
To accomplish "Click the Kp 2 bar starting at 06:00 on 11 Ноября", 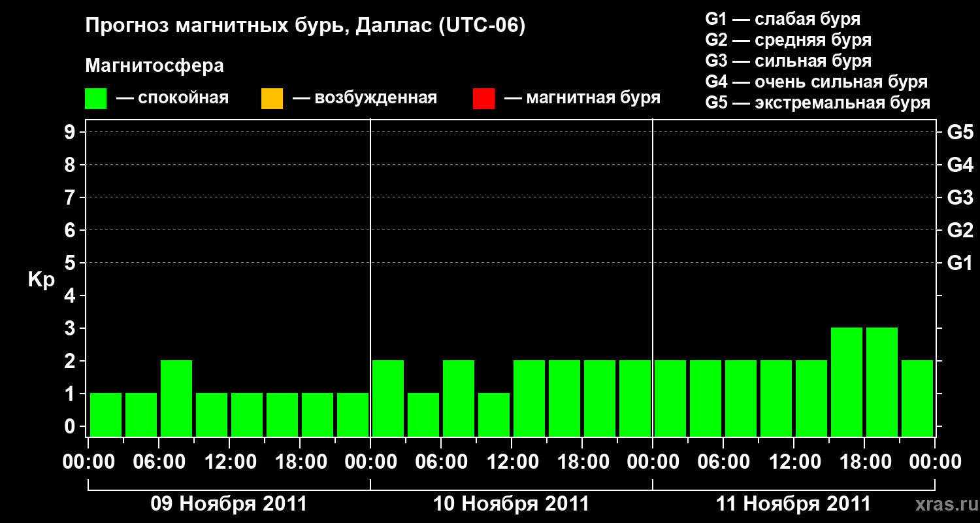I will click(x=741, y=398).
